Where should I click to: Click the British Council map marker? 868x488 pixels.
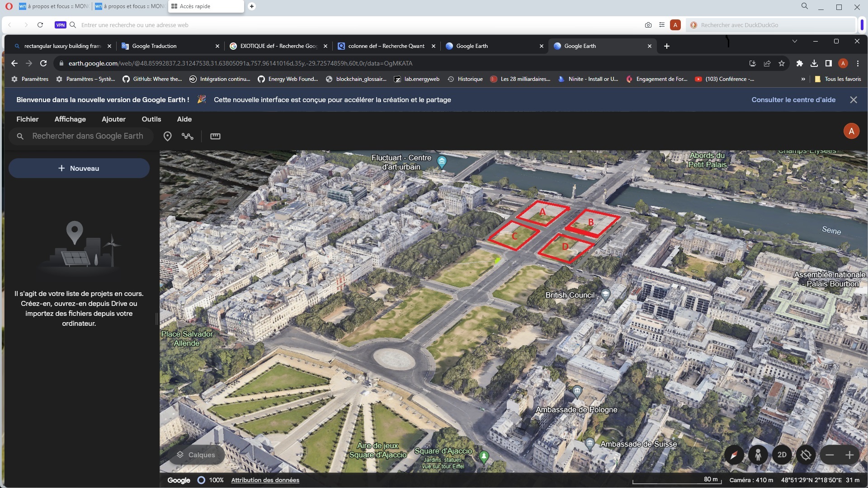coord(605,295)
